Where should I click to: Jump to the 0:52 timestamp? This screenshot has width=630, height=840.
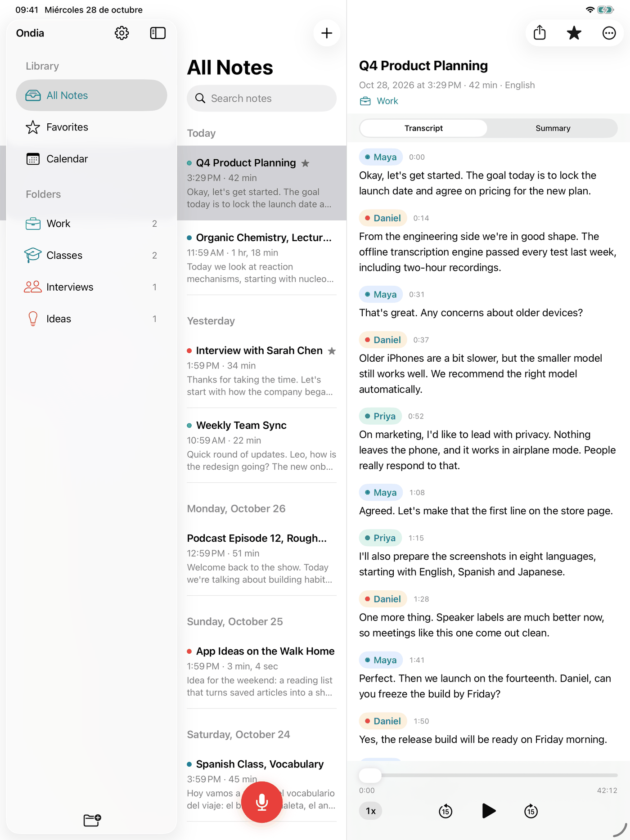pos(416,416)
